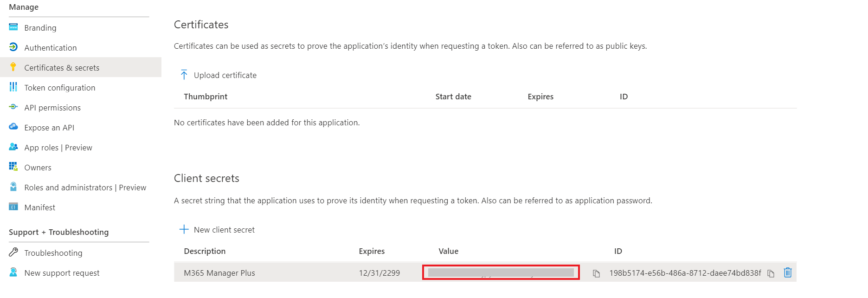Click the Branding icon in sidebar
Image resolution: width=868 pixels, height=298 pixels.
13,27
